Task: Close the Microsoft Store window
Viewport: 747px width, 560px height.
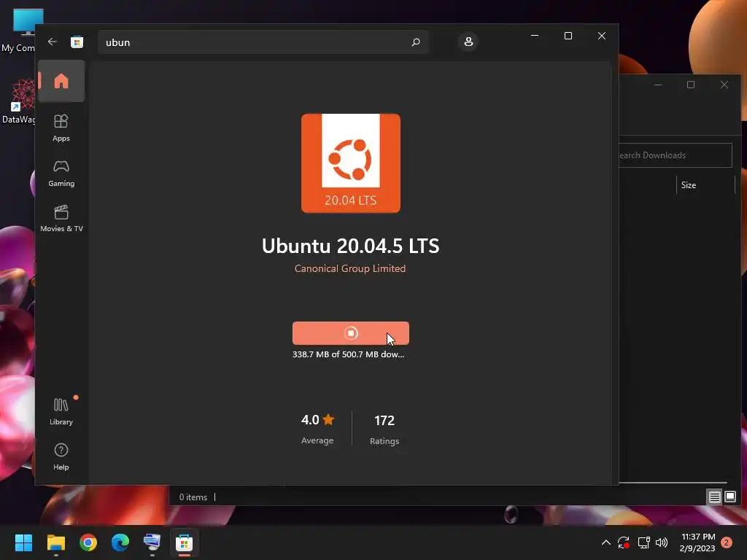Action: (x=602, y=36)
